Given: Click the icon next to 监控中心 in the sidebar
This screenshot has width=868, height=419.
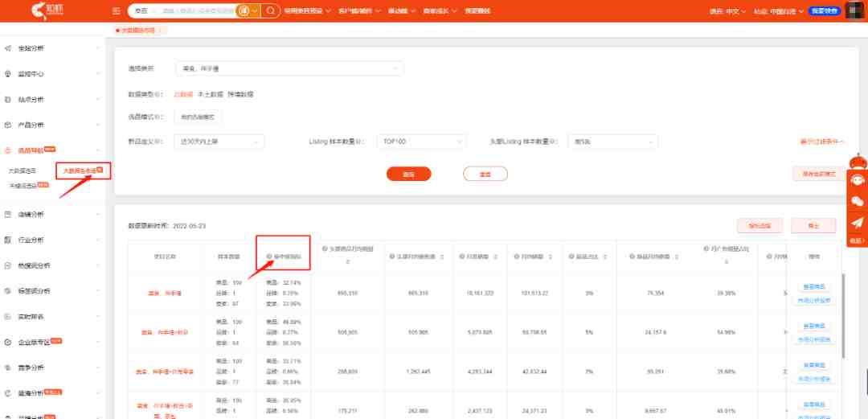Looking at the screenshot, I should pos(8,74).
